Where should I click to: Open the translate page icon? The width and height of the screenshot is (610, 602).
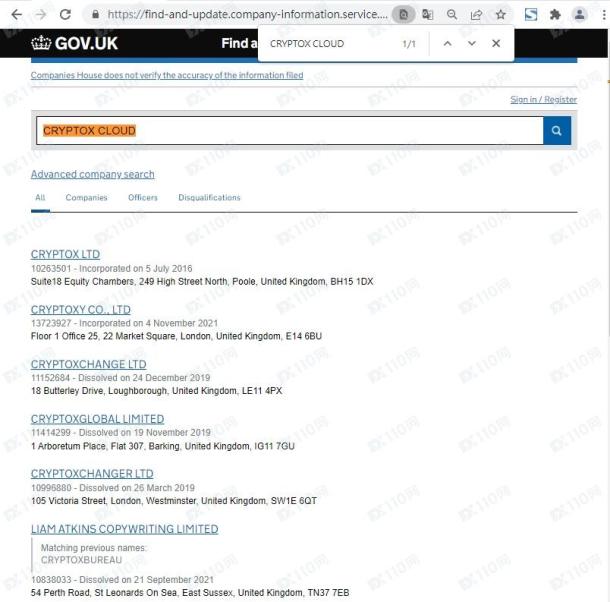click(428, 15)
